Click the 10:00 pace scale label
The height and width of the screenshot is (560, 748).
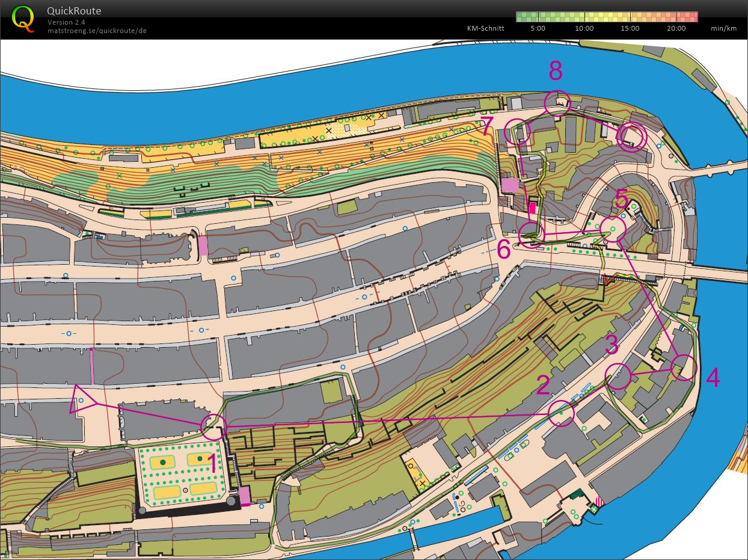[x=584, y=28]
